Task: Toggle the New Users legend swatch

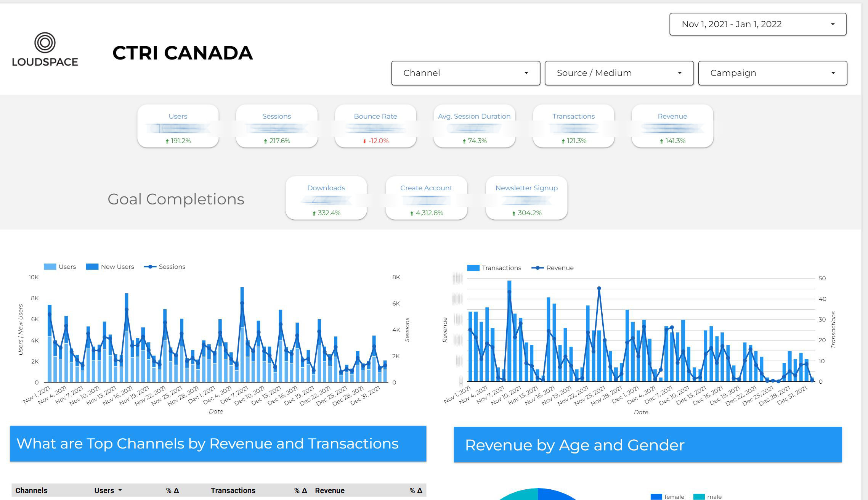Action: click(x=92, y=267)
